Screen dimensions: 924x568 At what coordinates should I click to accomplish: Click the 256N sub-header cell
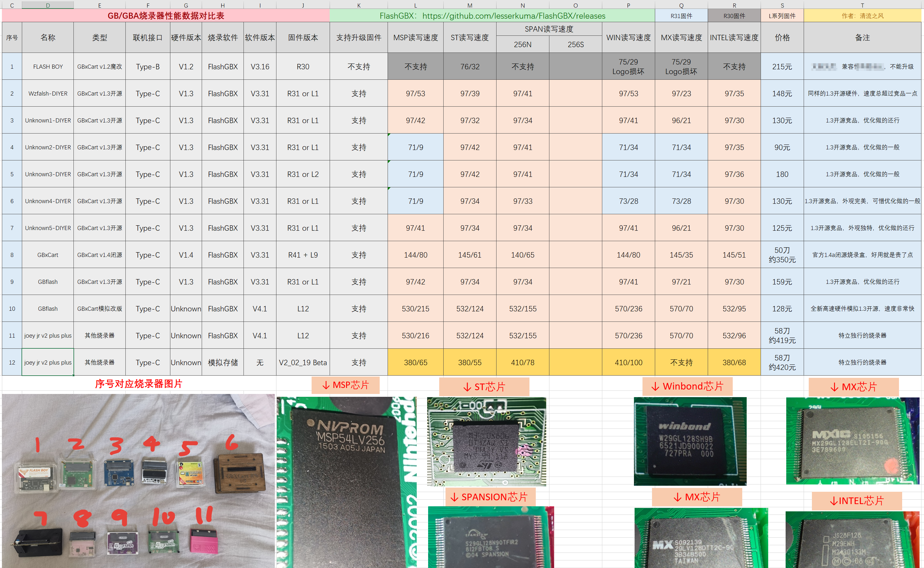[522, 44]
